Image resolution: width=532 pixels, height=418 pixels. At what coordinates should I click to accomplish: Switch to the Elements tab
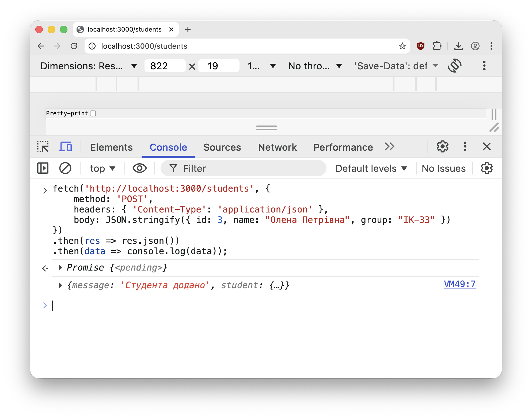click(111, 147)
